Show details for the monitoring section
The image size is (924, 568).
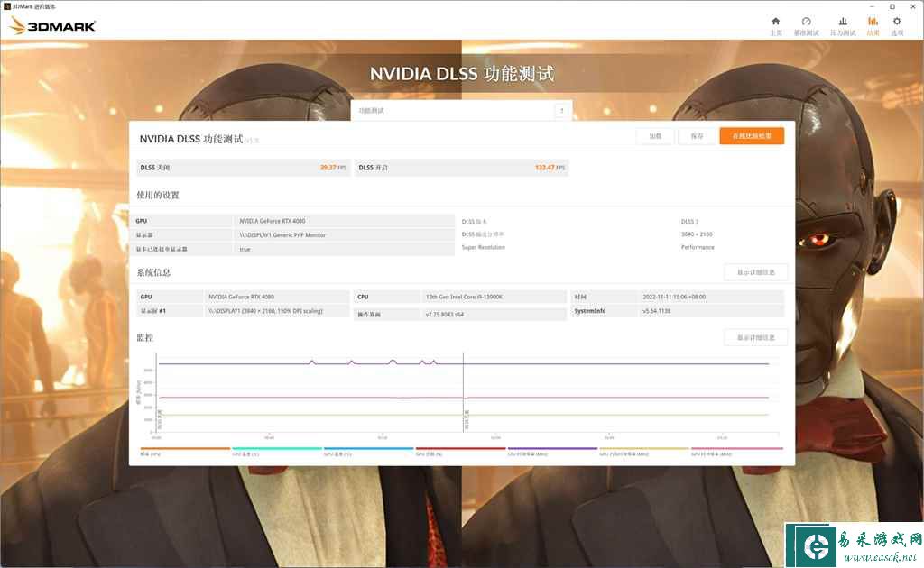(755, 338)
